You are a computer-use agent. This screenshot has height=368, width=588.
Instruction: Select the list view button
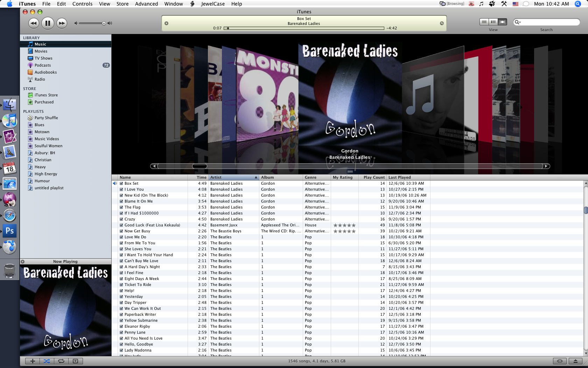point(484,22)
